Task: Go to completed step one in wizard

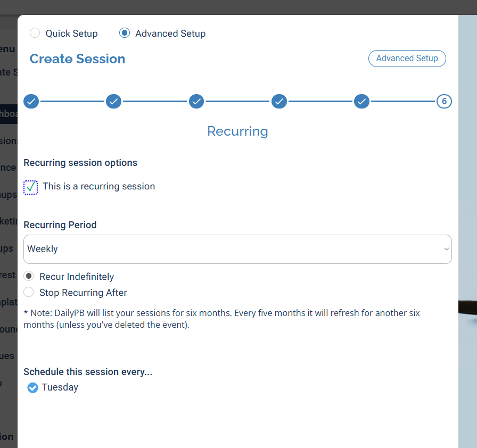Action: coord(31,102)
